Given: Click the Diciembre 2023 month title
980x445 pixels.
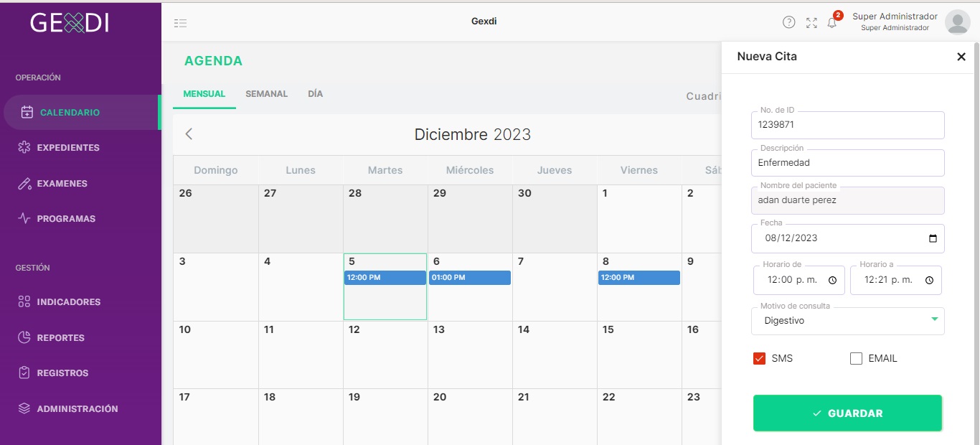Looking at the screenshot, I should coord(473,134).
